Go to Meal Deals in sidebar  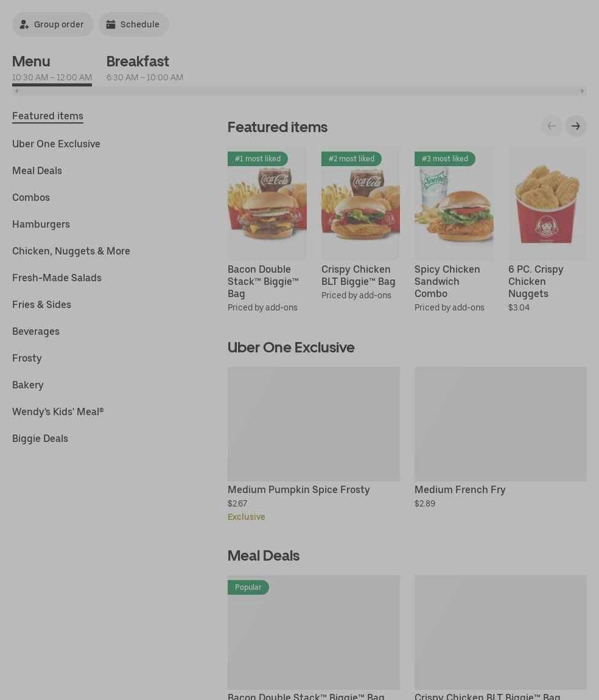click(x=37, y=170)
